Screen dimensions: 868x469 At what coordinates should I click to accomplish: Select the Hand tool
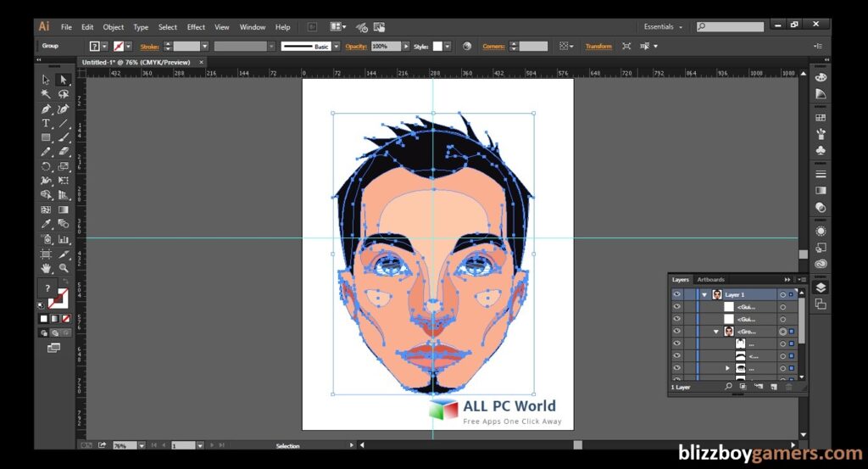click(x=46, y=269)
